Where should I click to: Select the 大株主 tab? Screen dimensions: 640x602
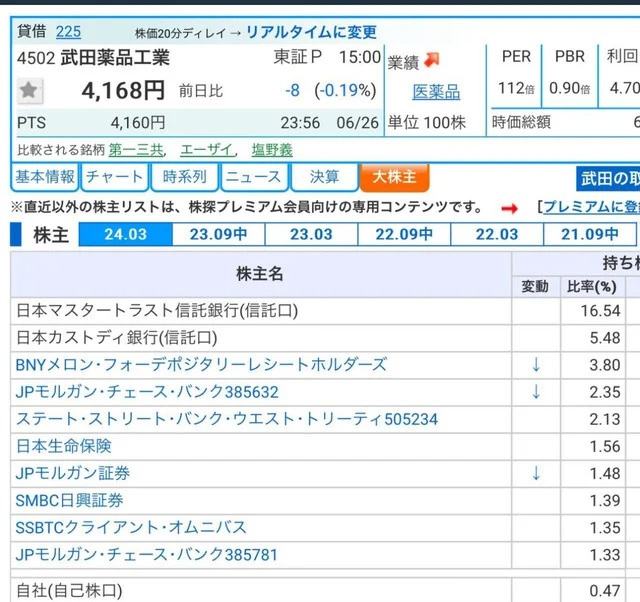click(x=394, y=178)
